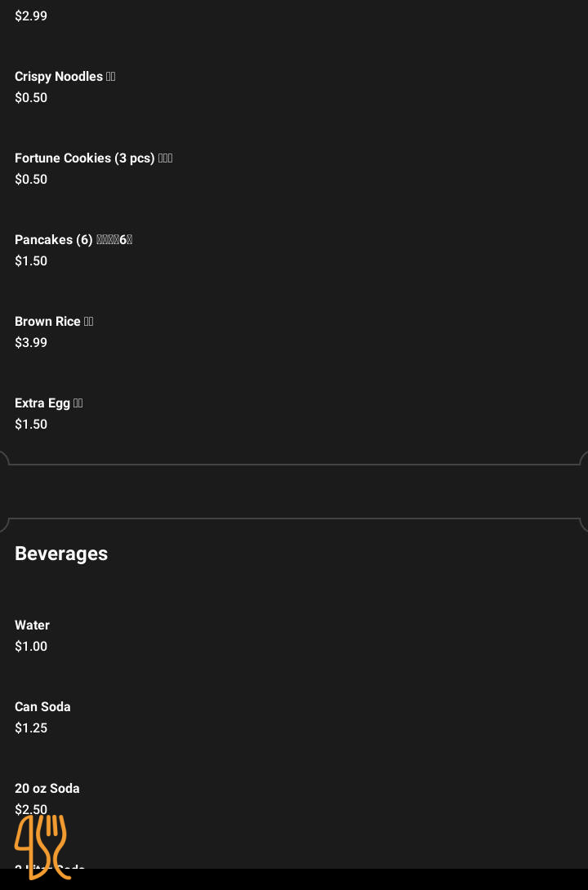This screenshot has width=588, height=890.
Task: Click the Chinese text beside Pancakes (6)
Action: point(114,240)
